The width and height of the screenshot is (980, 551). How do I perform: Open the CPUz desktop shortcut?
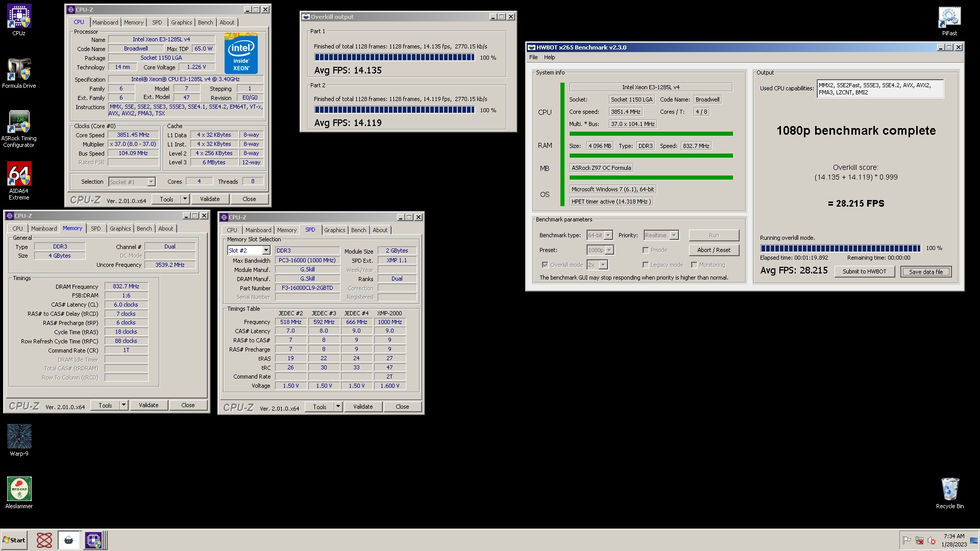19,20
